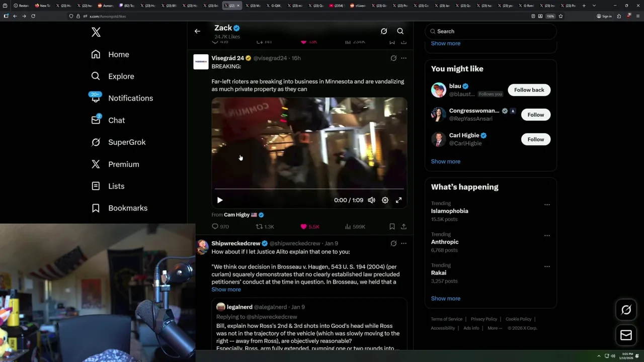Click the X logo in the sidebar
644x362 pixels.
click(96, 32)
